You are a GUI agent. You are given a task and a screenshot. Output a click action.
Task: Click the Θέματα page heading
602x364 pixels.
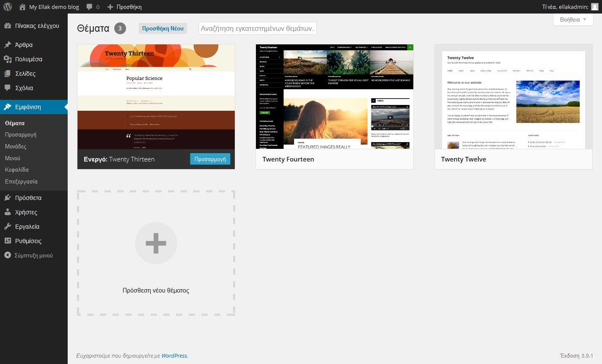point(93,28)
